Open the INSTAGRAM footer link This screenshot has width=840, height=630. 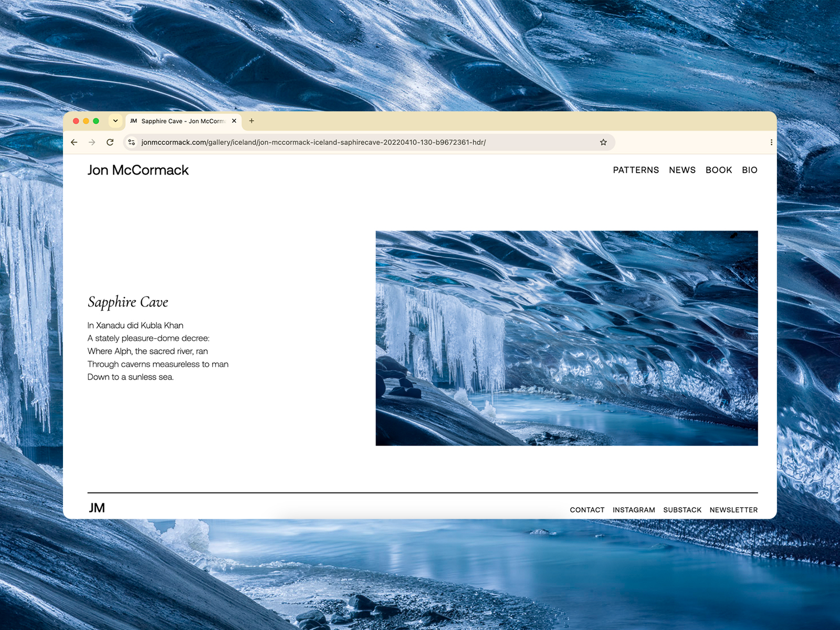[634, 510]
